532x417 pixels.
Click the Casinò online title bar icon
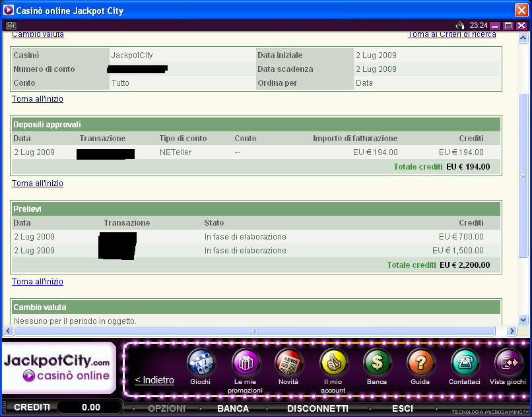click(8, 10)
